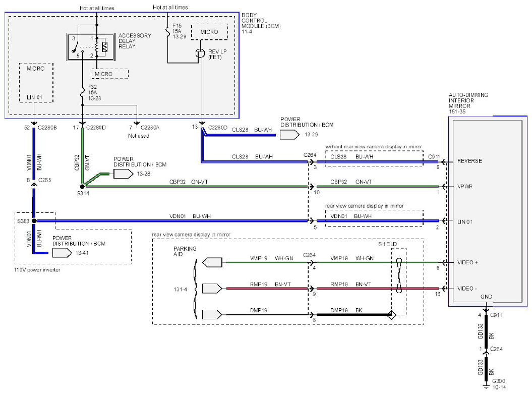The width and height of the screenshot is (532, 394).
Task: Click the twisted-pair shield loop symbol
Action: tap(399, 275)
